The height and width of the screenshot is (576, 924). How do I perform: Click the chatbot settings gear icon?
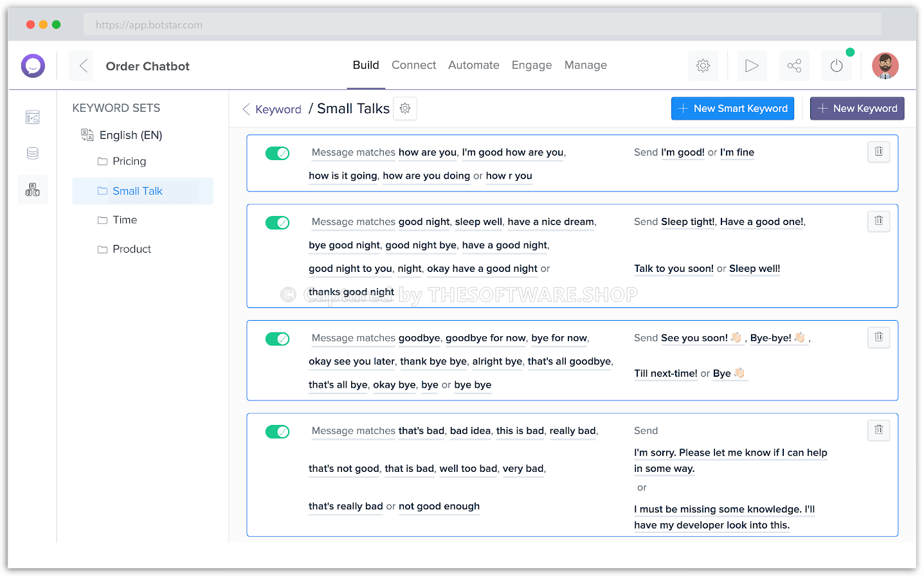[x=703, y=66]
